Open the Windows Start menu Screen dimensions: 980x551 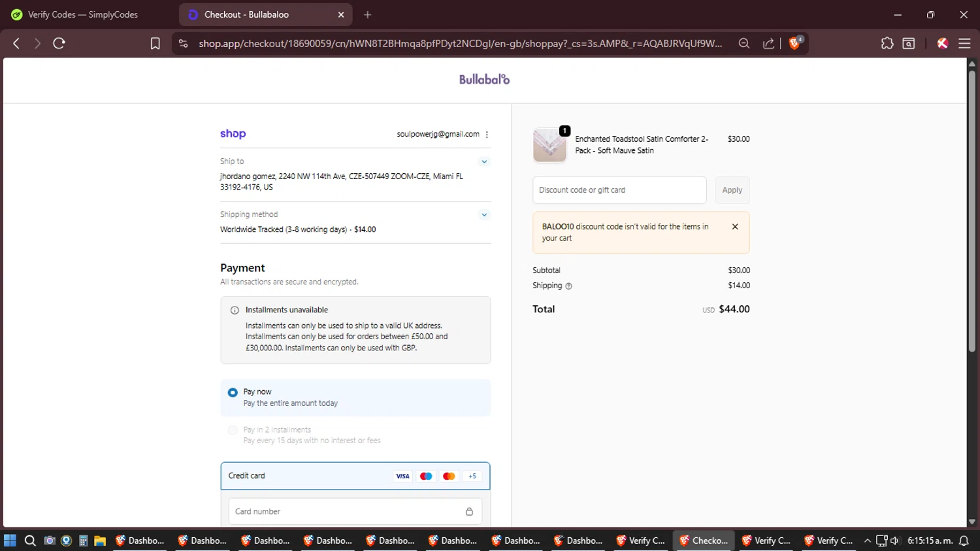tap(10, 541)
